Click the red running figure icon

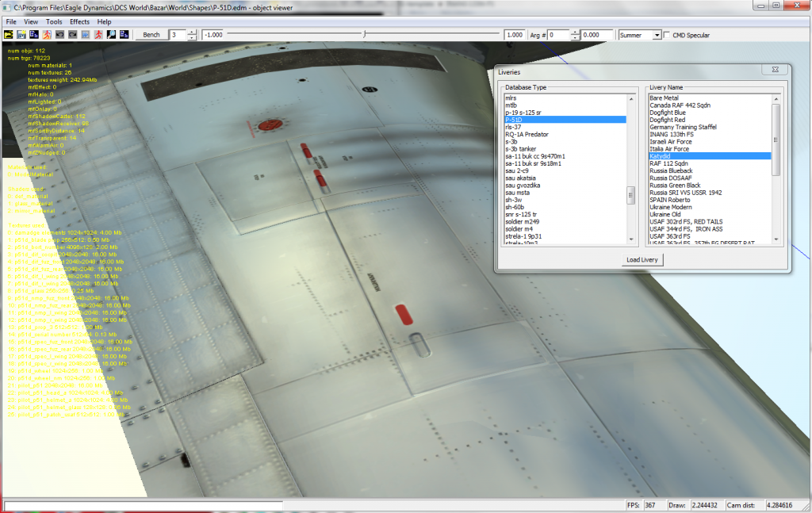97,35
